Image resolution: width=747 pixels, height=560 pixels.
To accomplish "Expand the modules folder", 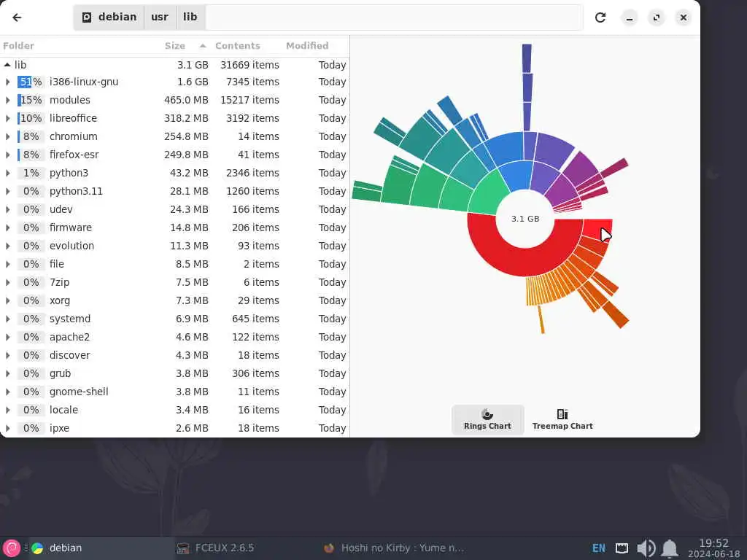I will pyautogui.click(x=7, y=100).
